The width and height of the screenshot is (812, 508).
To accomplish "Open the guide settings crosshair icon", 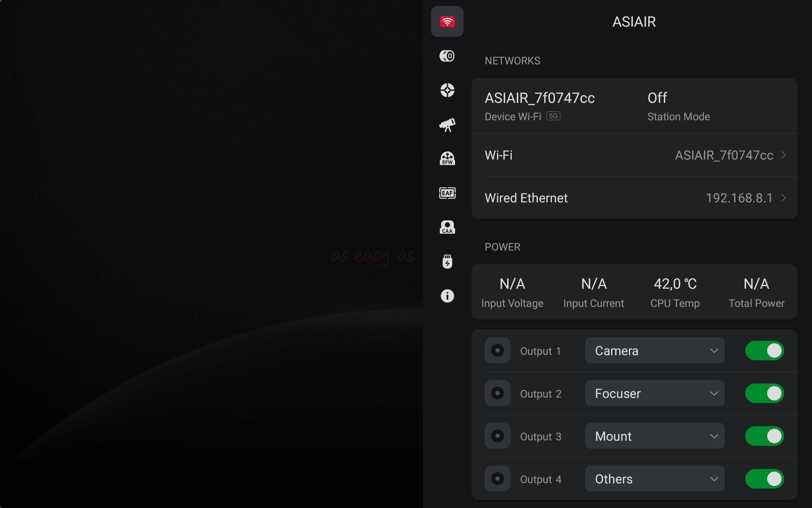I will 447,90.
